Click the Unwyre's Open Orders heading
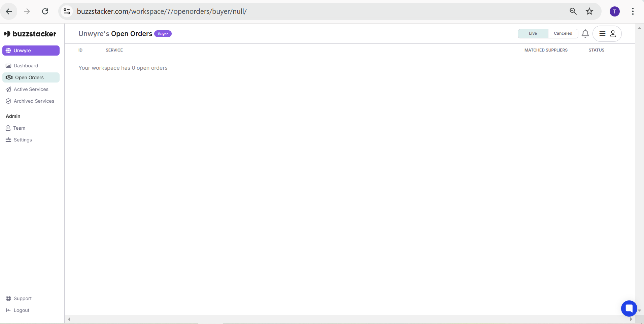Viewport: 644px width, 324px height. coord(115,34)
